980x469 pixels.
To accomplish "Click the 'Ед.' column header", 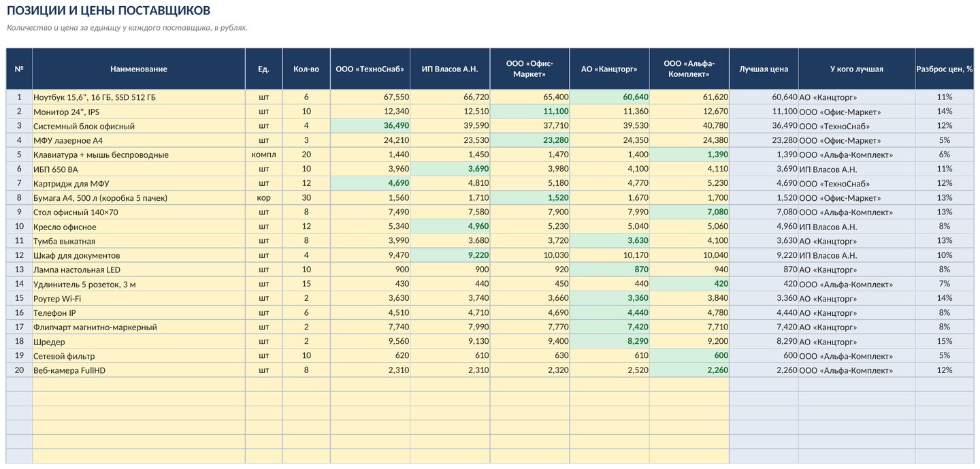I will point(264,69).
